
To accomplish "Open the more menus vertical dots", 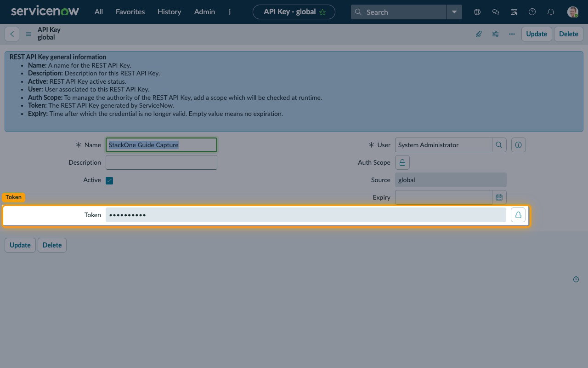I will 230,12.
